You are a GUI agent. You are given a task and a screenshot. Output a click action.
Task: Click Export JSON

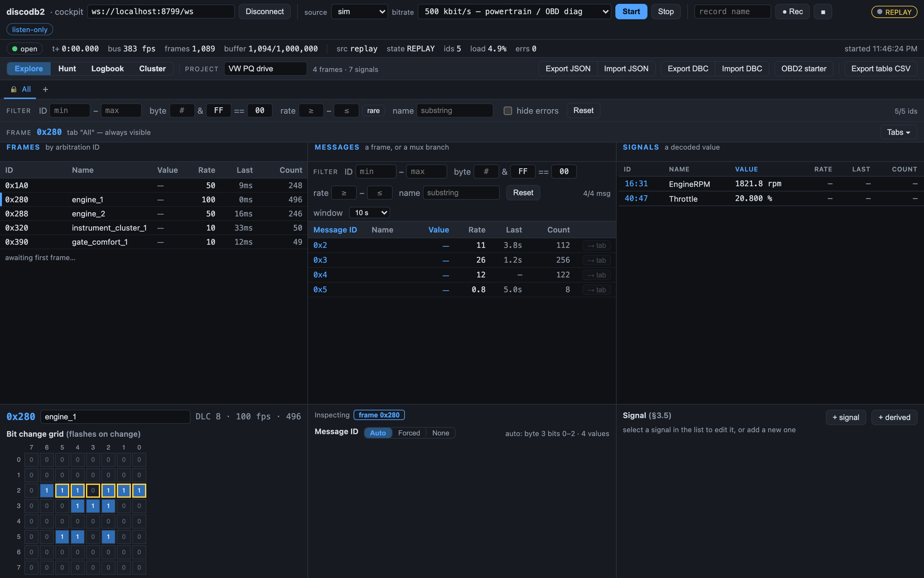tap(568, 69)
